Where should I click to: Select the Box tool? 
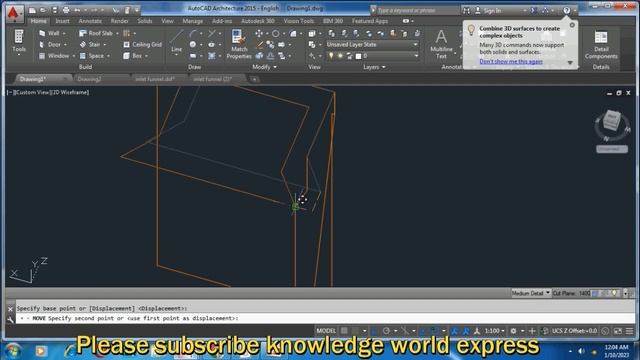133,56
